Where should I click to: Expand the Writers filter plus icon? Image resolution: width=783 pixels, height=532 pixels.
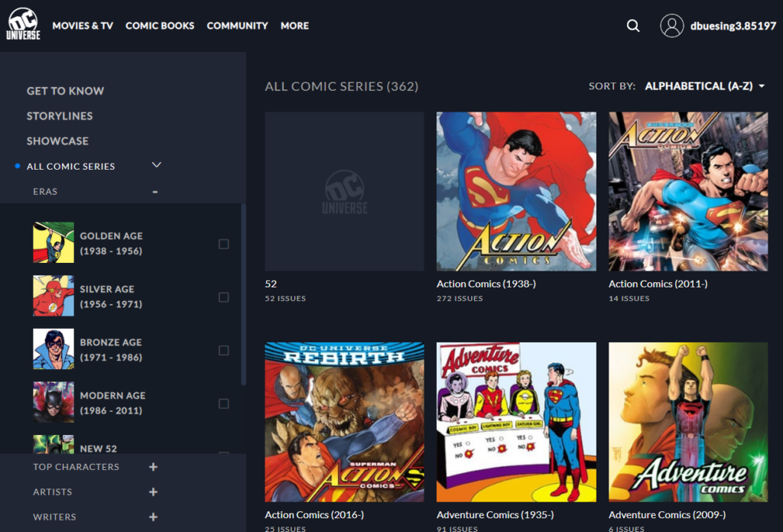click(153, 517)
